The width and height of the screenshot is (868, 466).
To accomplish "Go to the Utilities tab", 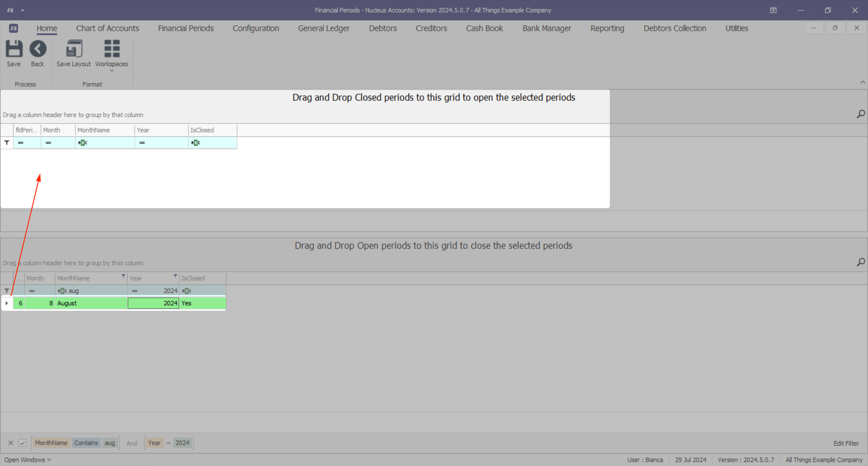I will tap(737, 28).
